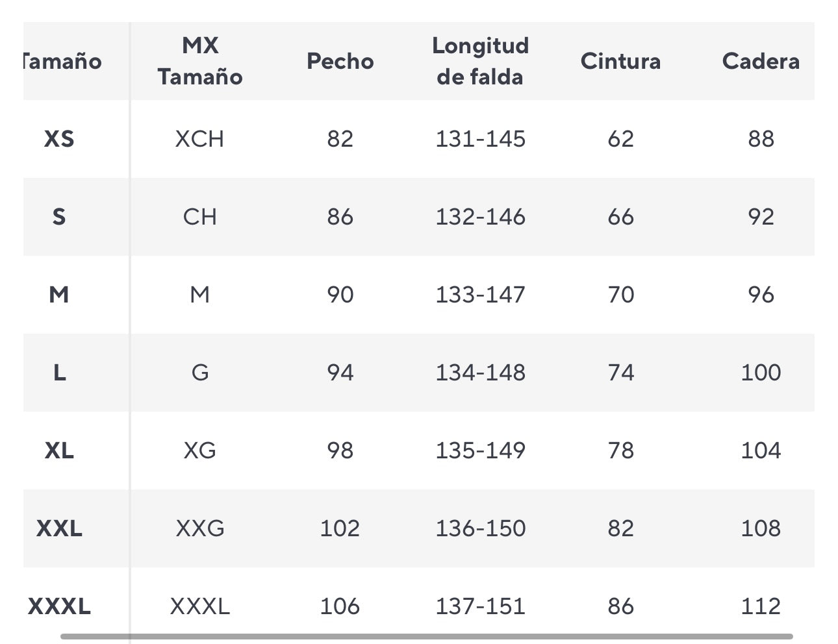838x644 pixels.
Task: Click skirt length value 131-145
Action: coord(480,139)
